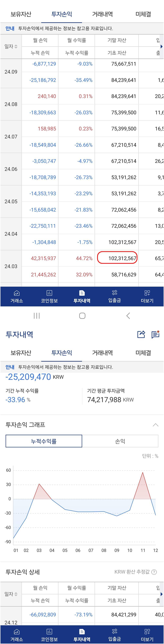Expand columns arrow in table above 24.09 row
This screenshot has width=164, height=644.
[162, 47]
